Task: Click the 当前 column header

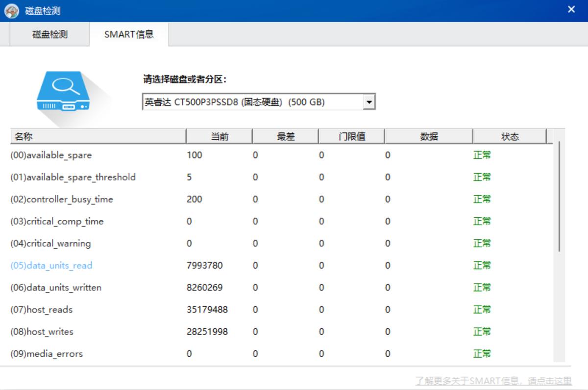Action: [x=220, y=136]
